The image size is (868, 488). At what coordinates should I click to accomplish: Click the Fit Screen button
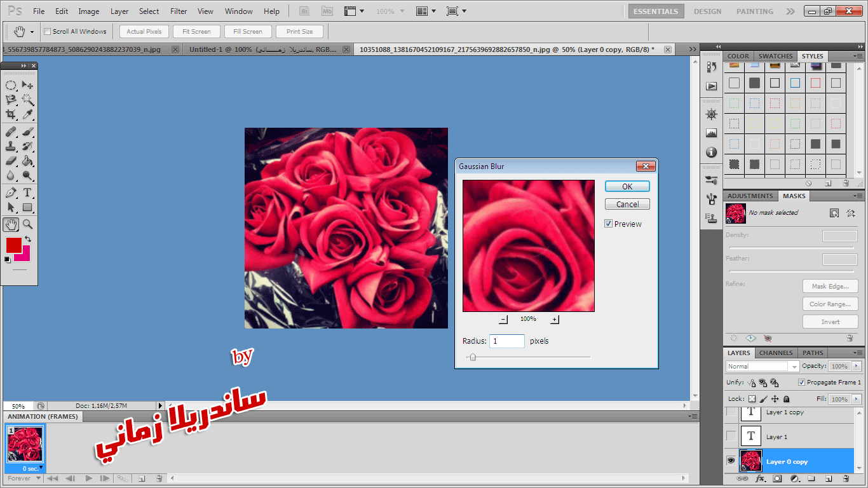coord(196,31)
